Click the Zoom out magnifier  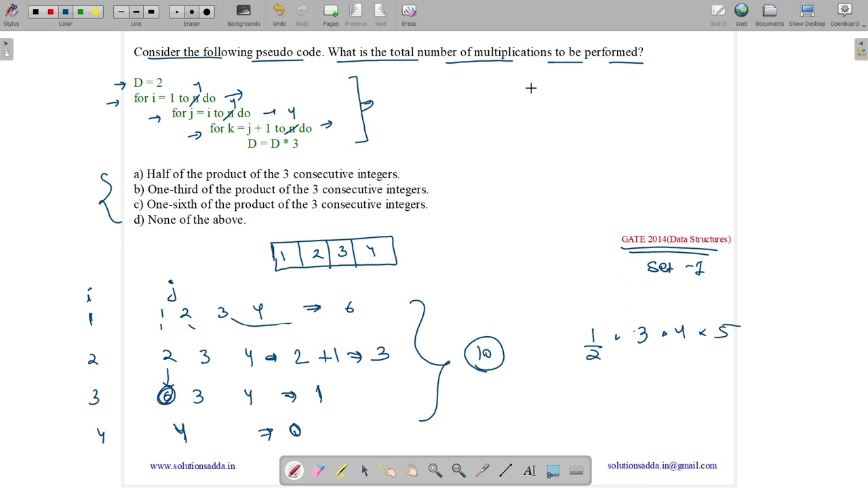pos(459,470)
